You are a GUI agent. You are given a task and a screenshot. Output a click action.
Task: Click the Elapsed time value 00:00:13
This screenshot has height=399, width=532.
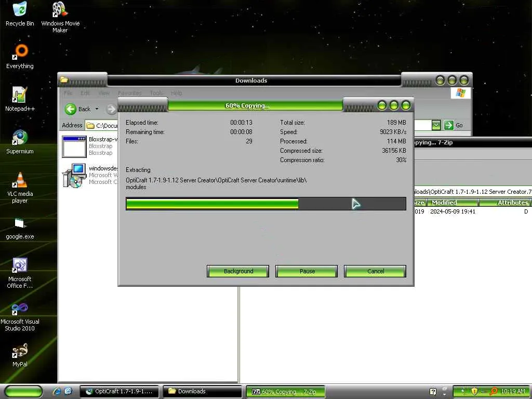pyautogui.click(x=241, y=122)
